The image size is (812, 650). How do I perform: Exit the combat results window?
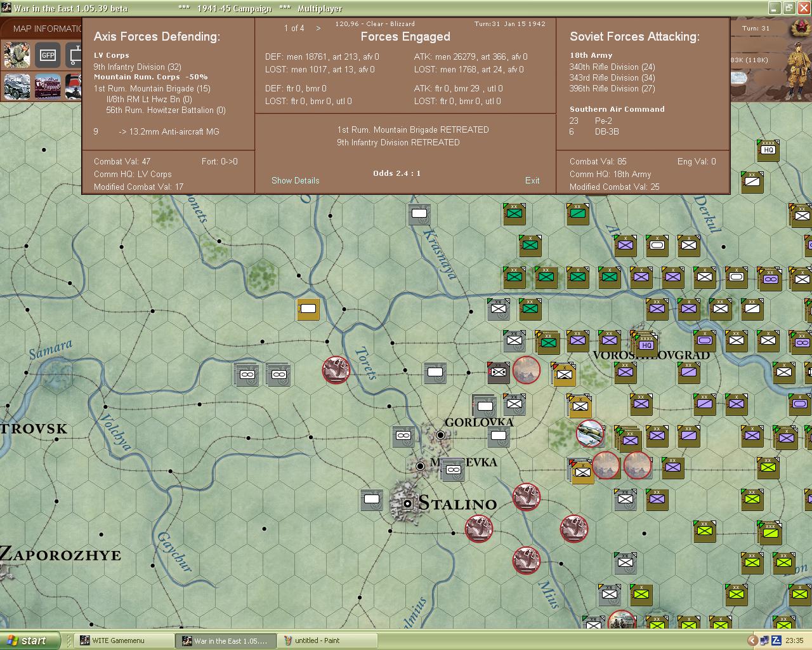coord(532,180)
